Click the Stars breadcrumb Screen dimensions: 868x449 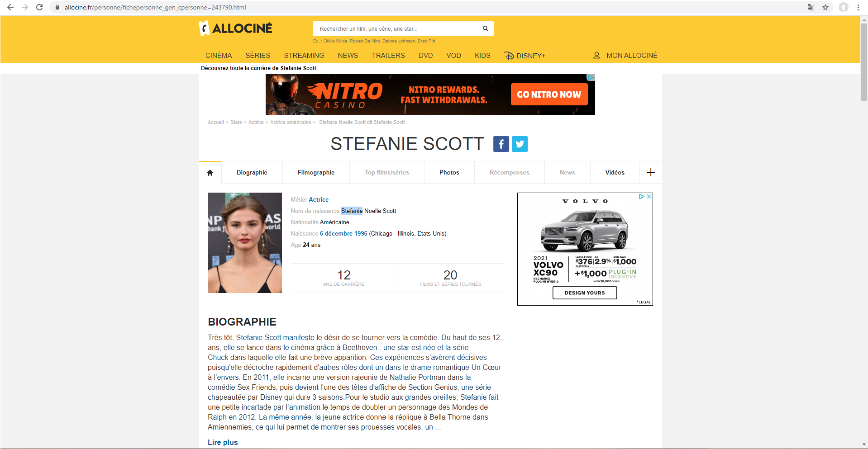pos(236,122)
